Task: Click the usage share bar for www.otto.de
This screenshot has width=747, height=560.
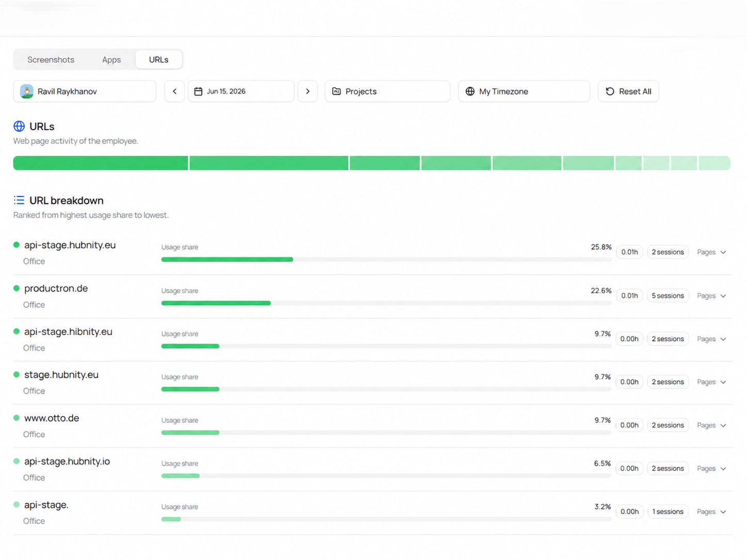Action: [x=386, y=433]
